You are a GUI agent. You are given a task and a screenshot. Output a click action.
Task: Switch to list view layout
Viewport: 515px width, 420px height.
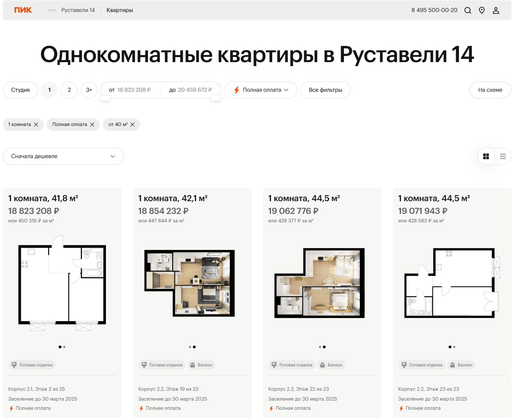[x=503, y=156]
